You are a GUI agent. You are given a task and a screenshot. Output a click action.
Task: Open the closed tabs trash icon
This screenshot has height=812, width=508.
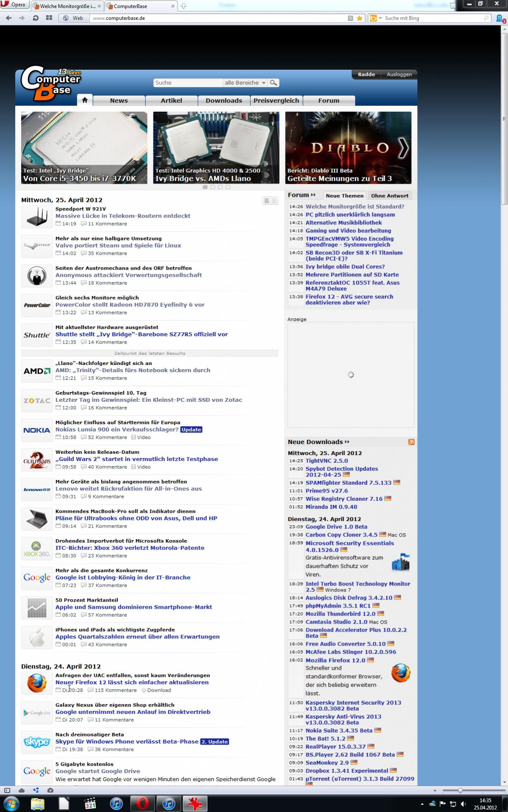[453, 6]
